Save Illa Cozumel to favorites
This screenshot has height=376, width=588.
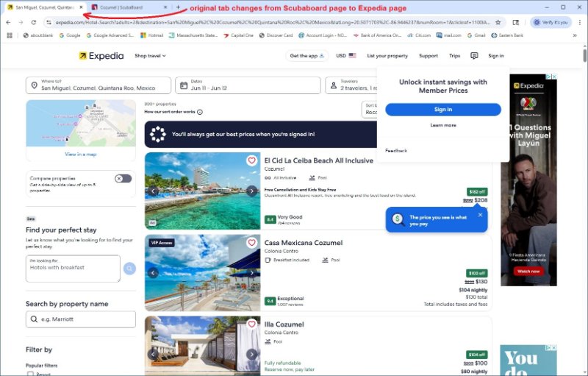point(251,324)
